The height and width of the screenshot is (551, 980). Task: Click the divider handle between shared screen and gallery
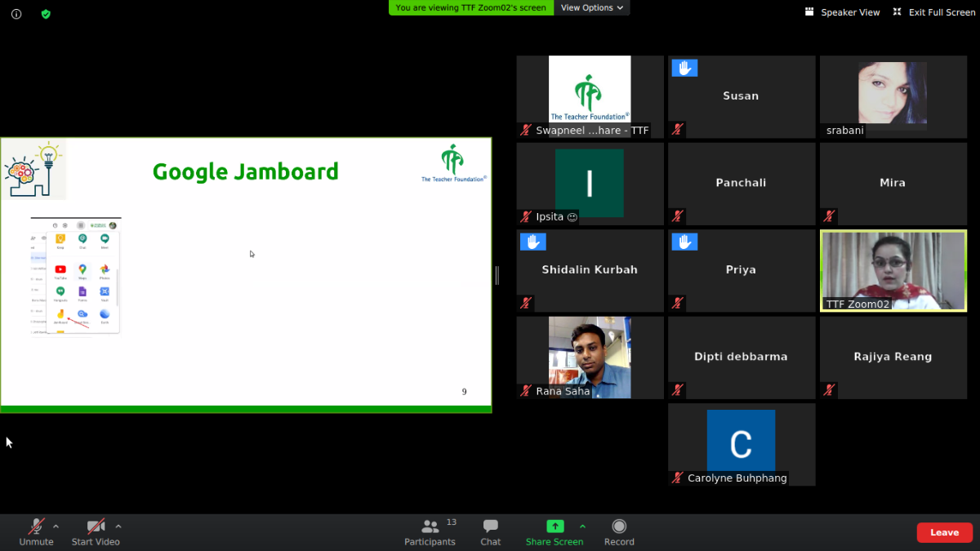click(x=497, y=275)
